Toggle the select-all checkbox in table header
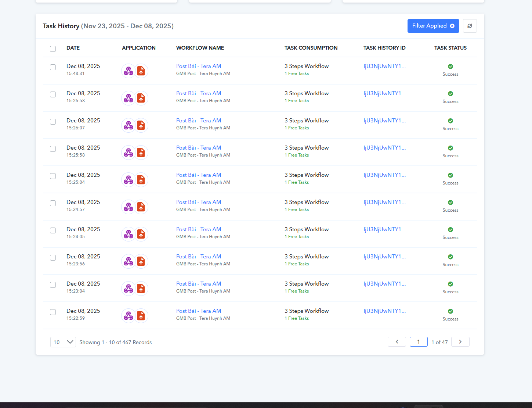The width and height of the screenshot is (532, 408). pyautogui.click(x=53, y=49)
